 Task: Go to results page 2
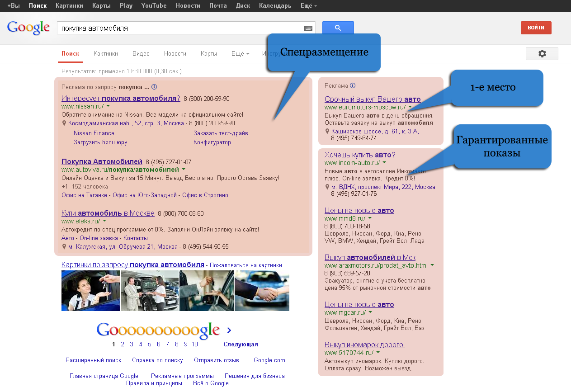pos(123,345)
